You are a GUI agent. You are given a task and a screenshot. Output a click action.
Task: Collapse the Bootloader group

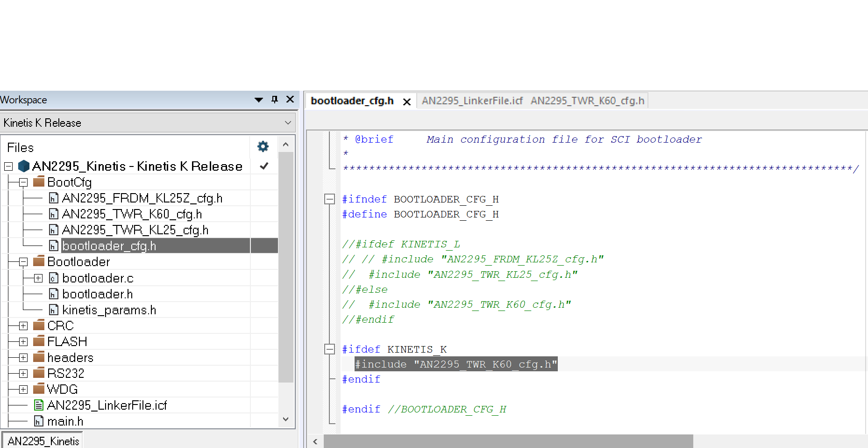22,261
